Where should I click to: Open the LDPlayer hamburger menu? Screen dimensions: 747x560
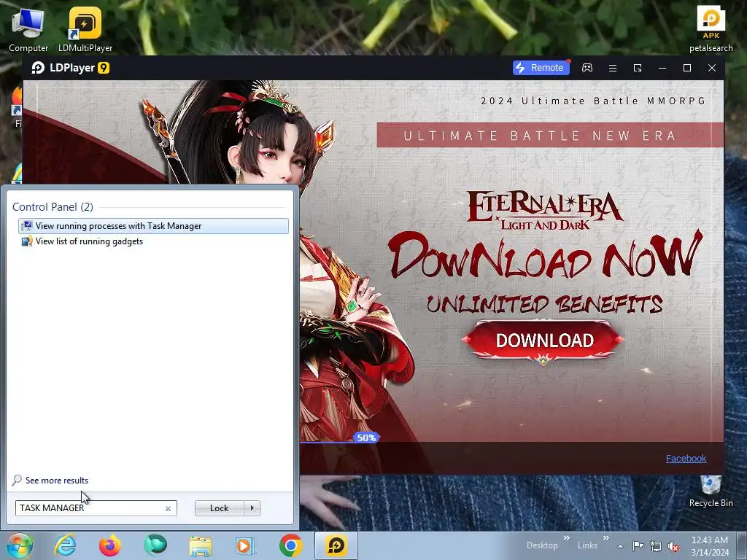pyautogui.click(x=613, y=68)
